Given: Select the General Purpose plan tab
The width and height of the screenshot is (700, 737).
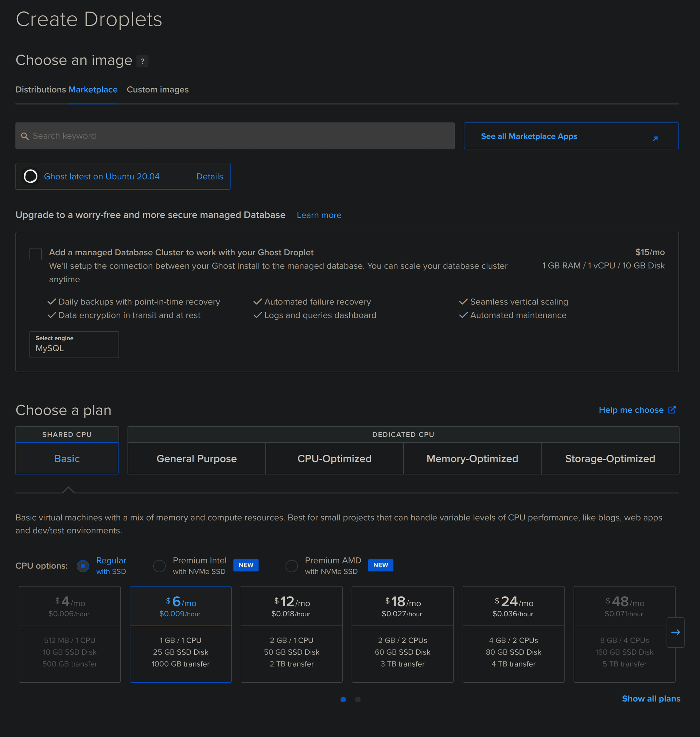Looking at the screenshot, I should click(197, 458).
